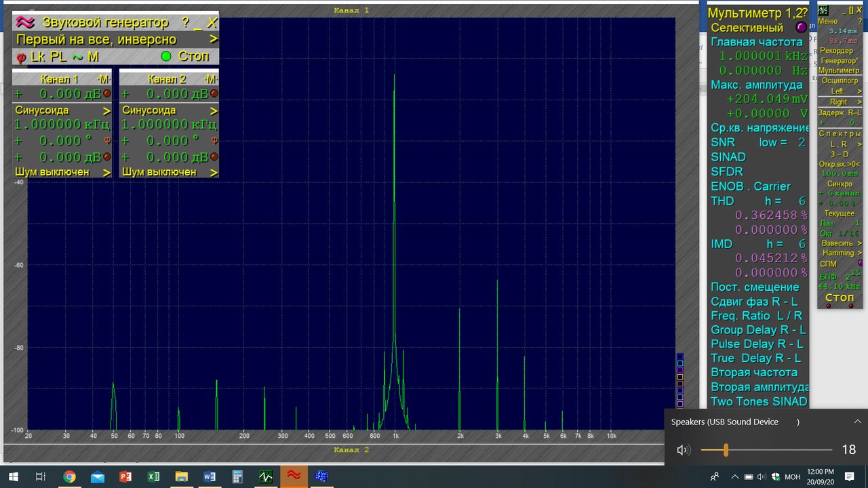
Task: Click Windows Security shield in system tray
Action: (775, 476)
